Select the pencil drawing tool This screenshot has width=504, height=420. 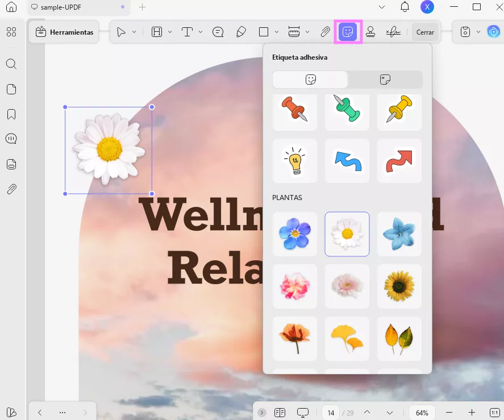[241, 32]
